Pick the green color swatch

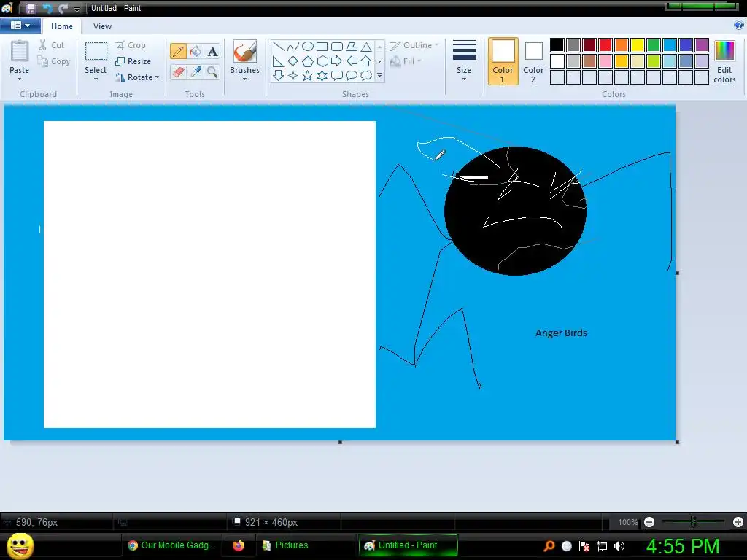coord(653,45)
